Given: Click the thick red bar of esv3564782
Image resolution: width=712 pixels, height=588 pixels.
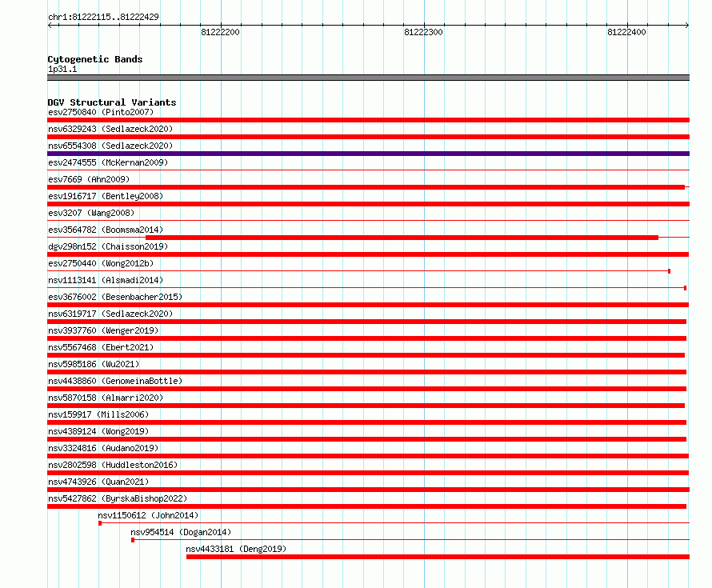Looking at the screenshot, I should pyautogui.click(x=402, y=238).
